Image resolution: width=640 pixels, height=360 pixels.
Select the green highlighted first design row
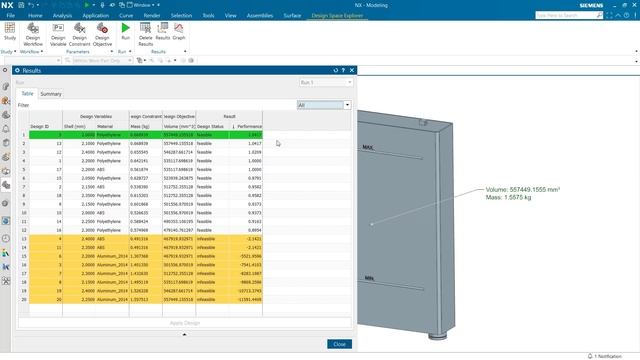pyautogui.click(x=146, y=135)
